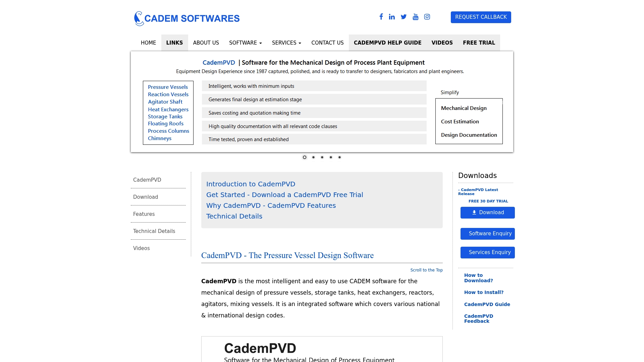Viewport: 644px width, 362px height.
Task: Open Get Started free trial download link
Action: pos(284,195)
